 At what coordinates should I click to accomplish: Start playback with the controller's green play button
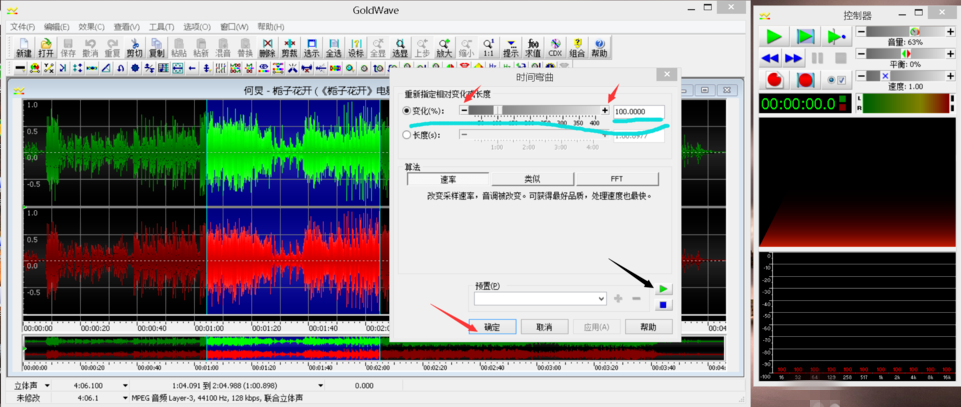pos(773,36)
